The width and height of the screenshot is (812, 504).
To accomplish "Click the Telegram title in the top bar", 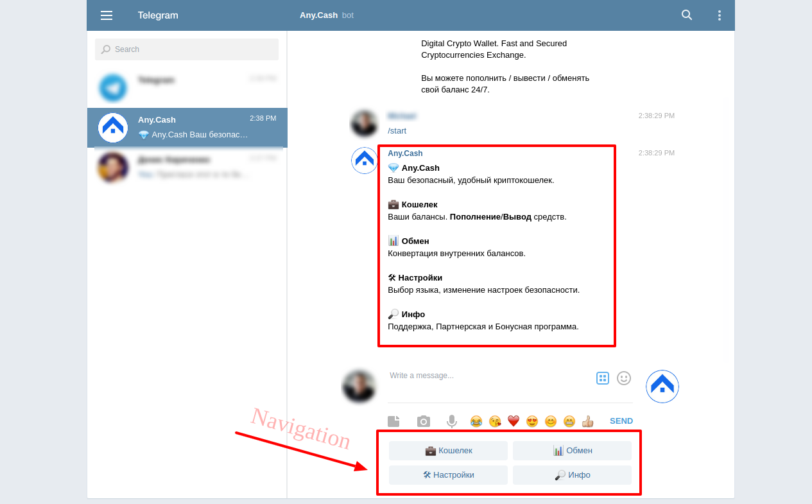I will pos(158,15).
